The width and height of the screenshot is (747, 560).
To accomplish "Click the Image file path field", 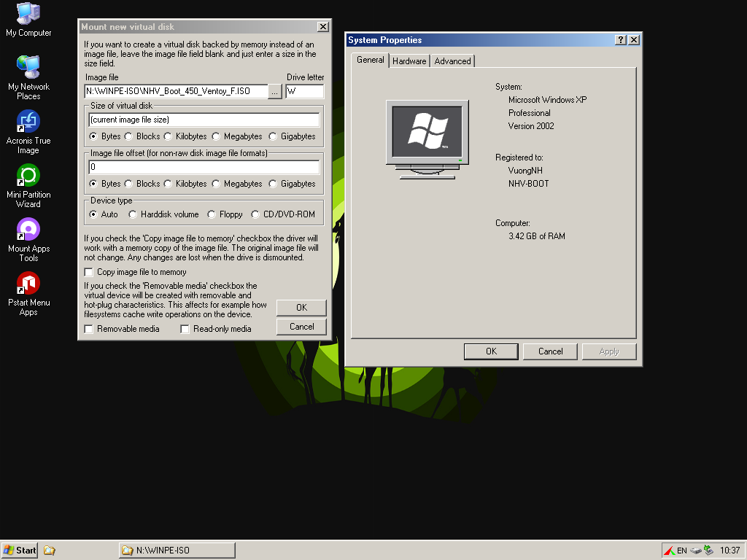I will [177, 91].
